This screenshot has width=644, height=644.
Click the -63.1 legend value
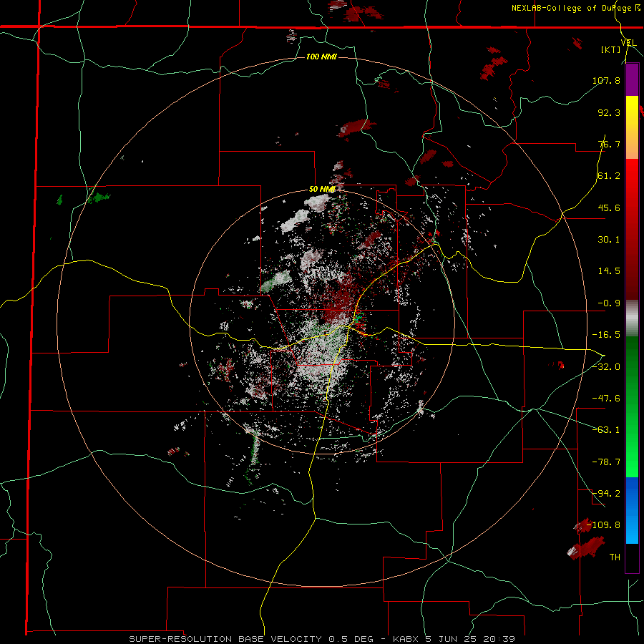coord(606,430)
